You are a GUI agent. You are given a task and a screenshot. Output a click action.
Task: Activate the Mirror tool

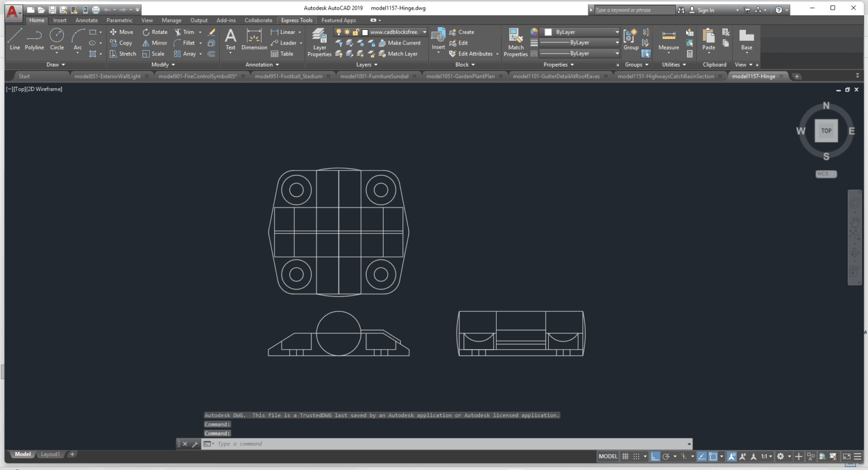(x=154, y=43)
